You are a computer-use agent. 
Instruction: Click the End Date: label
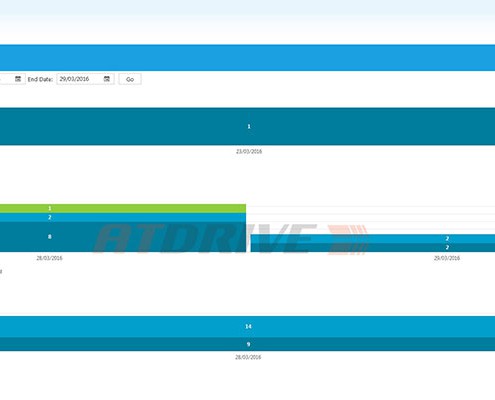tap(40, 79)
